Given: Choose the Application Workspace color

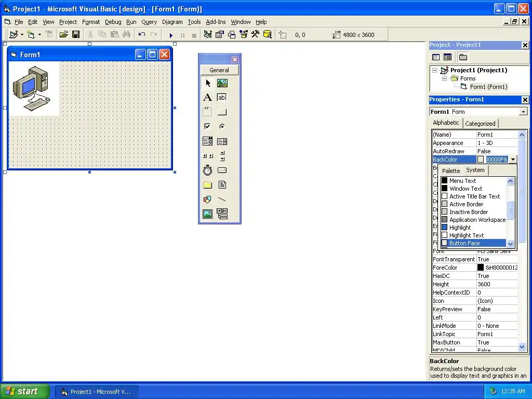Looking at the screenshot, I should 474,220.
